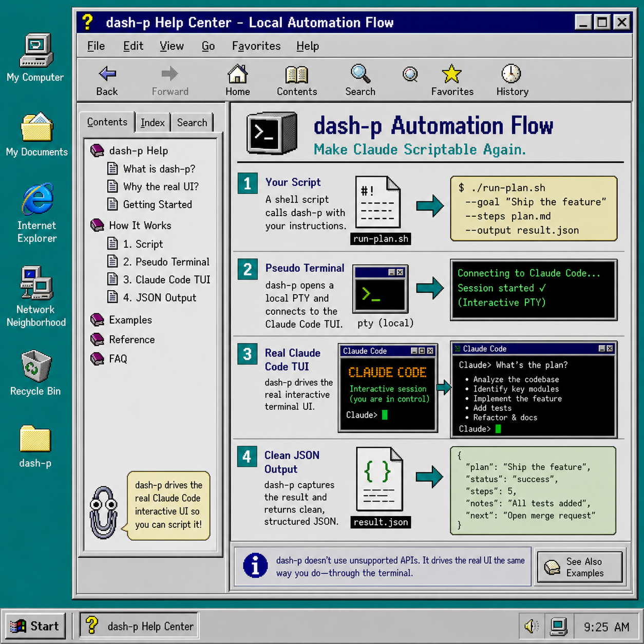Open the dash-p desktop folder
The image size is (644, 644).
pos(35,439)
